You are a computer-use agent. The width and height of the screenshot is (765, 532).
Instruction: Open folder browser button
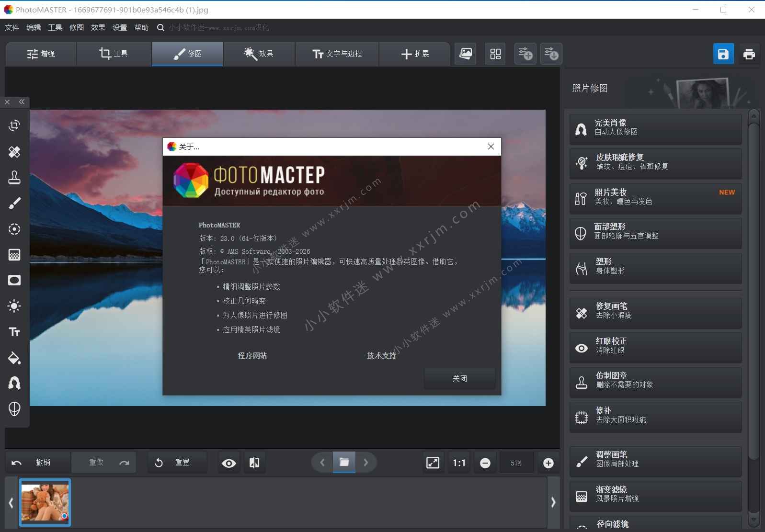tap(344, 463)
